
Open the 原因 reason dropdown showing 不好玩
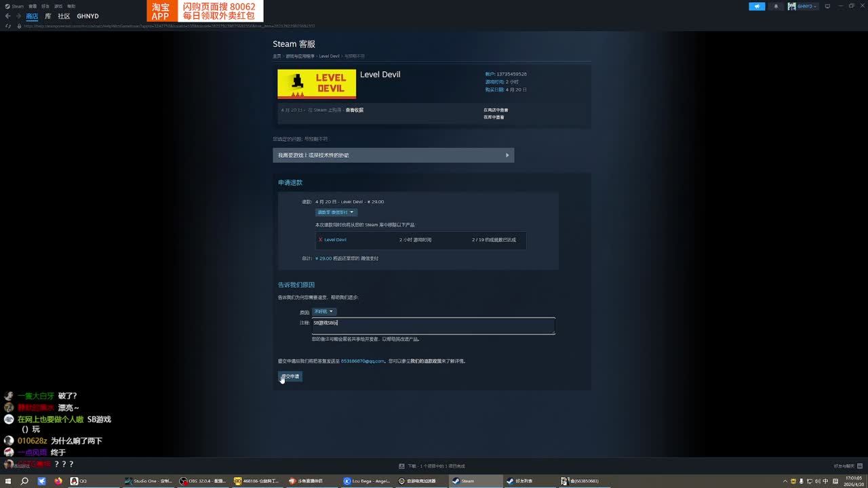pos(323,312)
